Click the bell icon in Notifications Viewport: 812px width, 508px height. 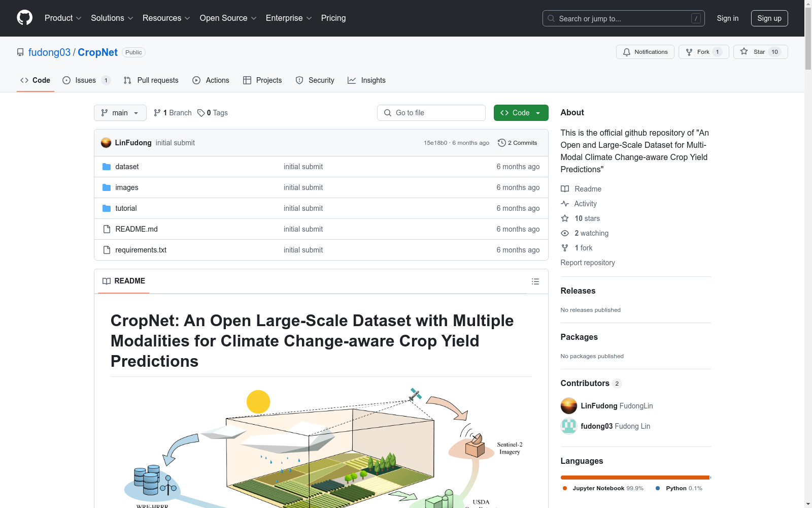click(627, 52)
